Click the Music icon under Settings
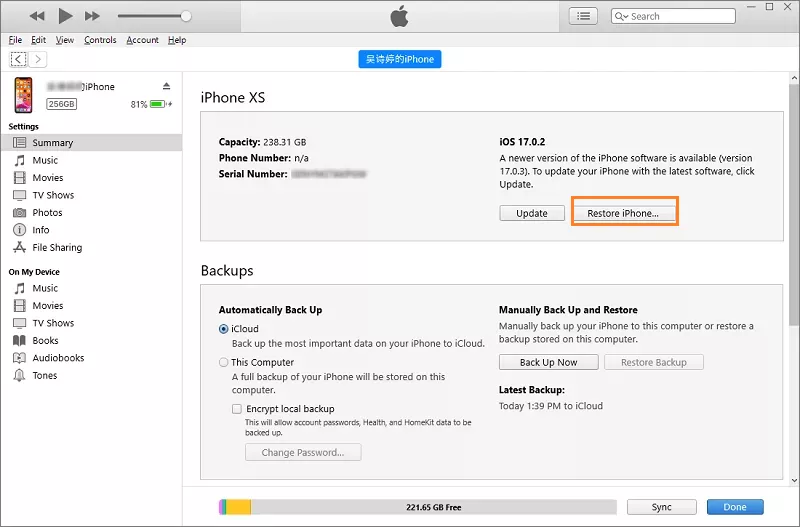This screenshot has height=527, width=800. [19, 160]
